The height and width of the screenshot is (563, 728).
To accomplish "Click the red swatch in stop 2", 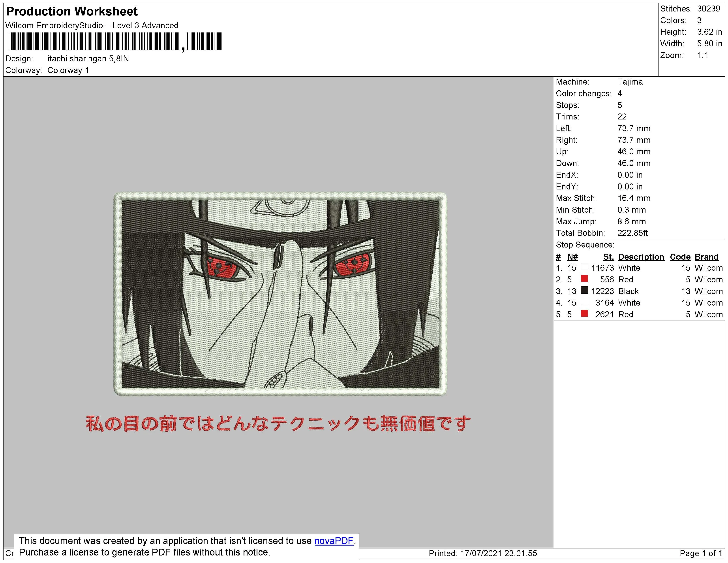I will (584, 278).
